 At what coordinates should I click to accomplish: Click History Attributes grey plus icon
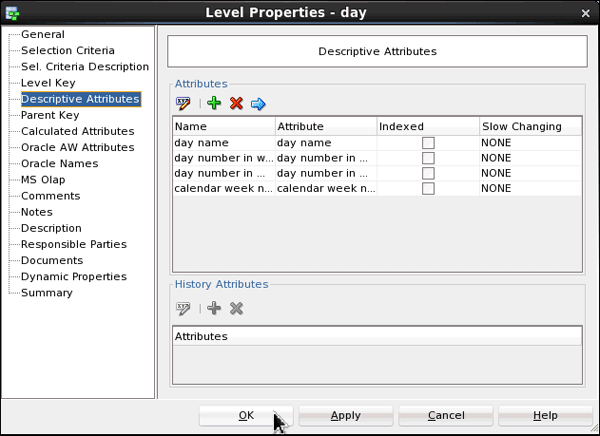[x=214, y=308]
